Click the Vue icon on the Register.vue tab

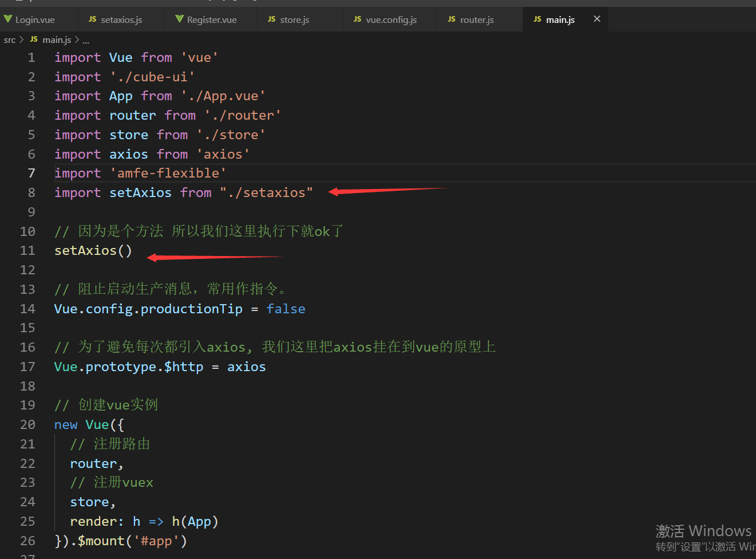[x=180, y=19]
